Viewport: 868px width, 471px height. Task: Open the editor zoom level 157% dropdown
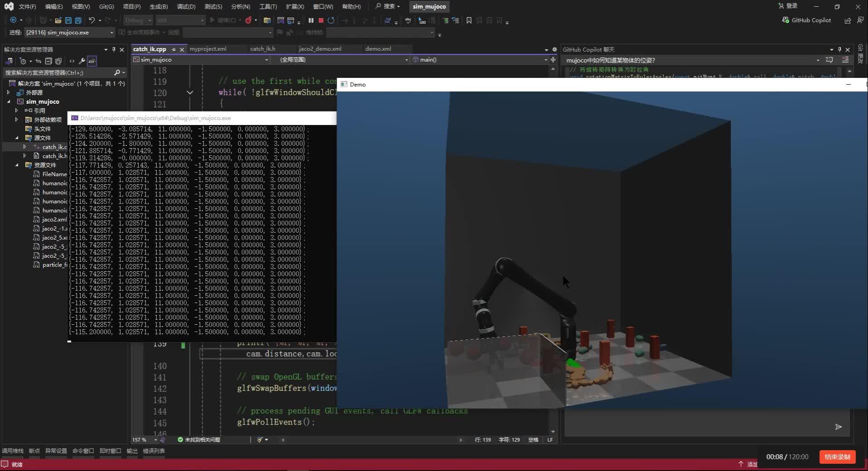coord(155,440)
